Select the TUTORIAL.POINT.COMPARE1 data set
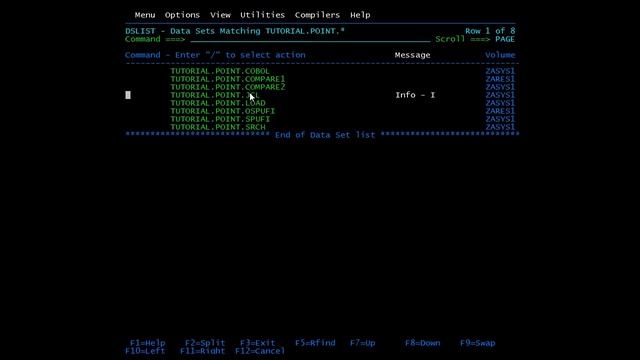This screenshot has width=640, height=360. pyautogui.click(x=228, y=79)
